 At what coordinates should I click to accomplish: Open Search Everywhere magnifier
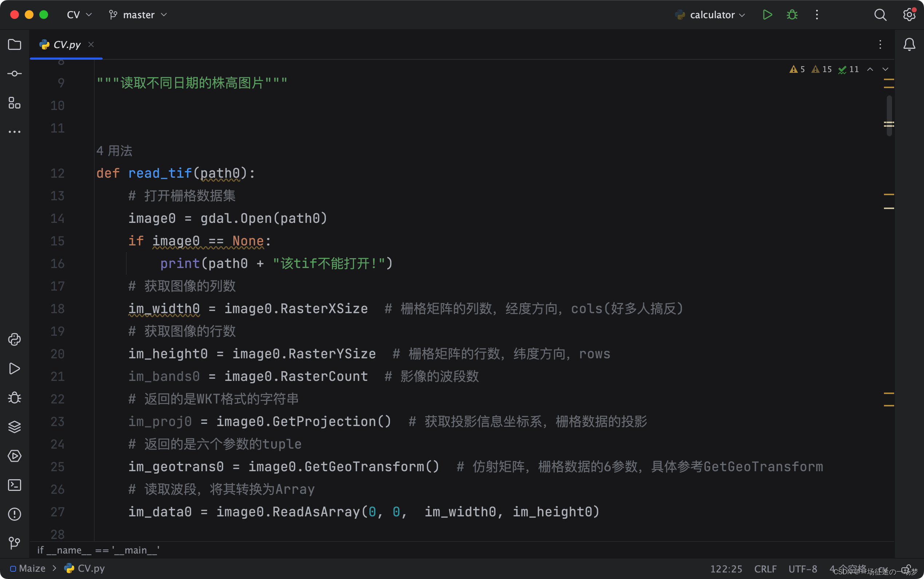tap(880, 15)
